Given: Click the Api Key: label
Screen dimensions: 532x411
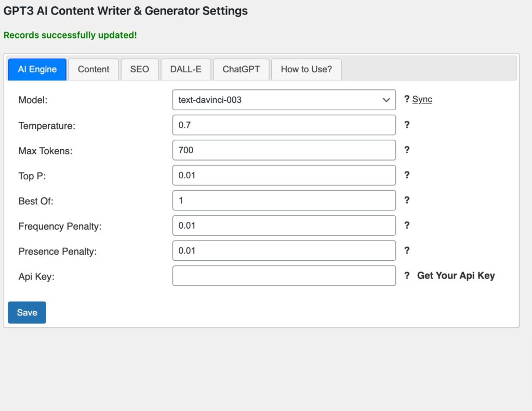Looking at the screenshot, I should pyautogui.click(x=36, y=276).
